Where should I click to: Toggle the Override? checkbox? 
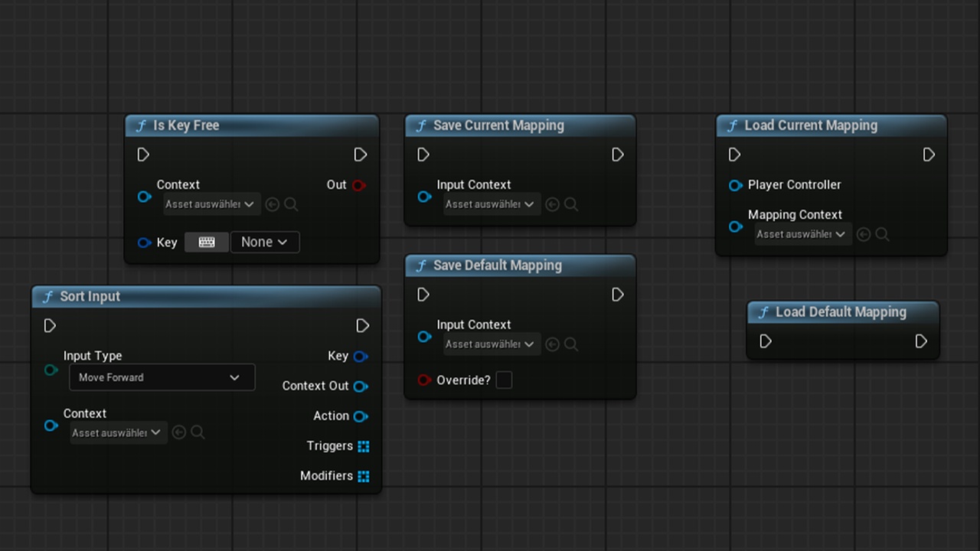pyautogui.click(x=504, y=380)
